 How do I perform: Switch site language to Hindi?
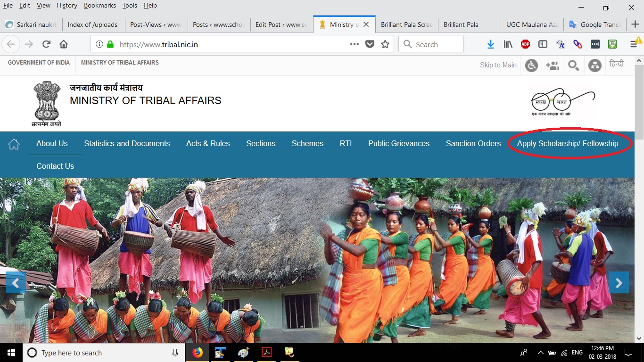(616, 64)
